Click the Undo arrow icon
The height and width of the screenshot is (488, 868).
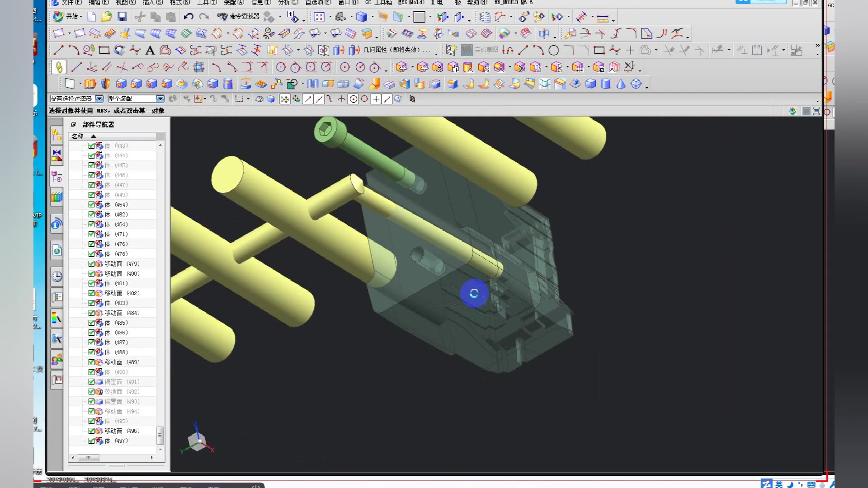coord(188,17)
